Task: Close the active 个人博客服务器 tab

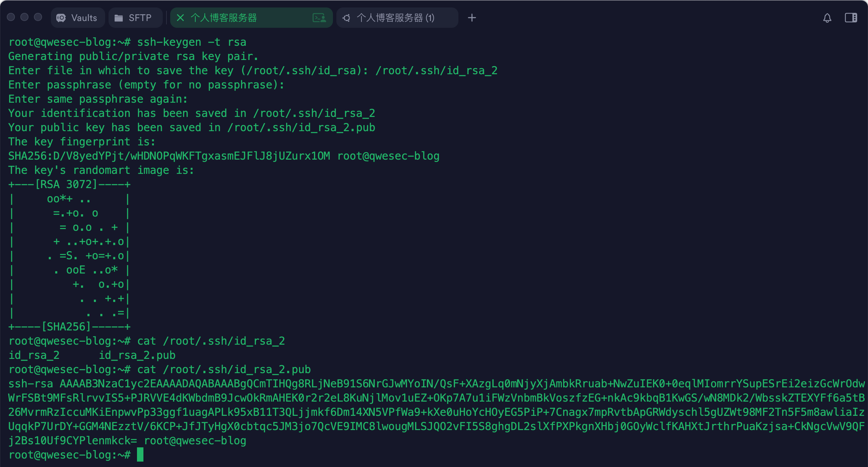Action: 180,18
